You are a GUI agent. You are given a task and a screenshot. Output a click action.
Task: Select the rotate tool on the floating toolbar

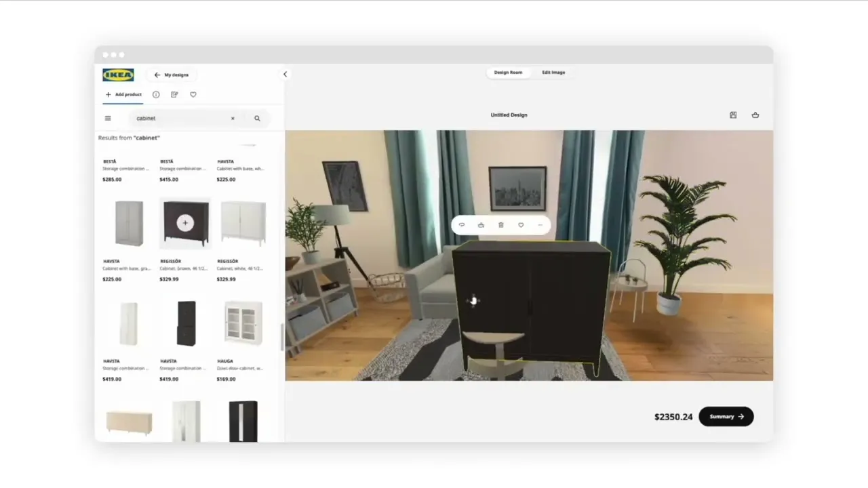pos(461,224)
